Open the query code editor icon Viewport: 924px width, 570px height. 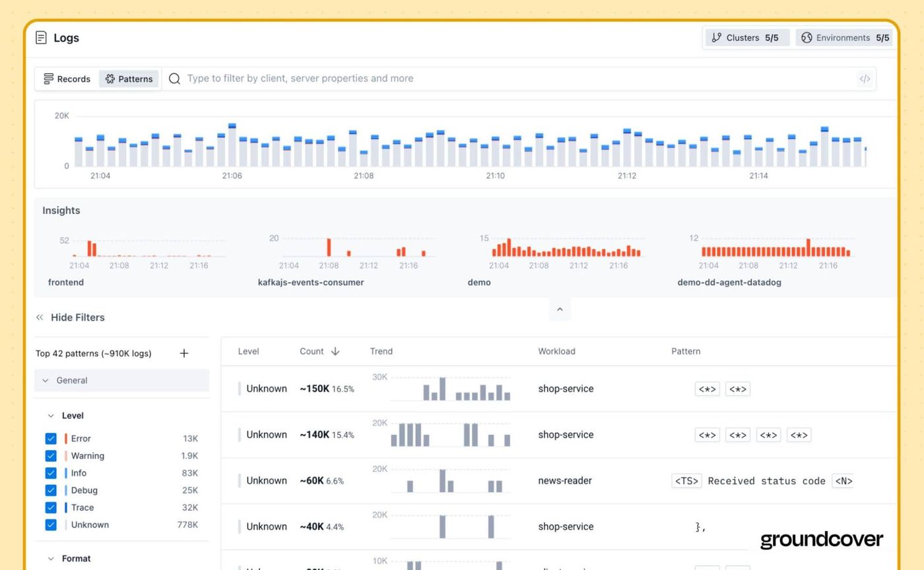(x=865, y=79)
